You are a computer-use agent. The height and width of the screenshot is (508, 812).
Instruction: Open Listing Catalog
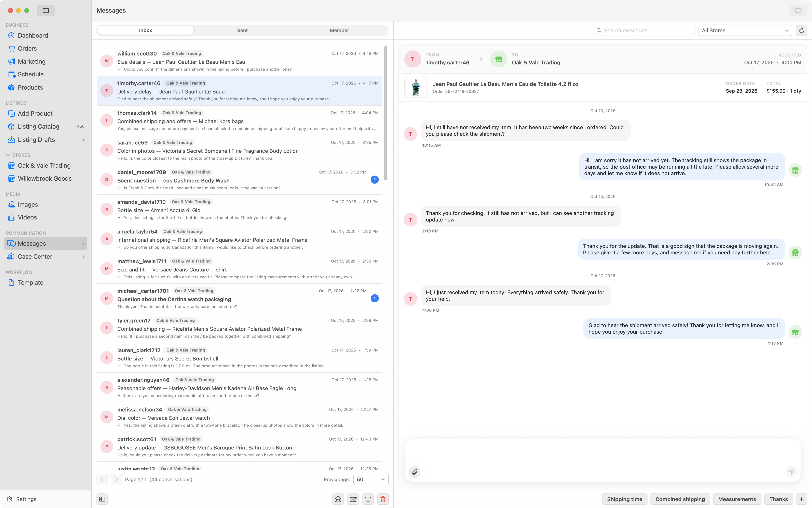point(46,126)
